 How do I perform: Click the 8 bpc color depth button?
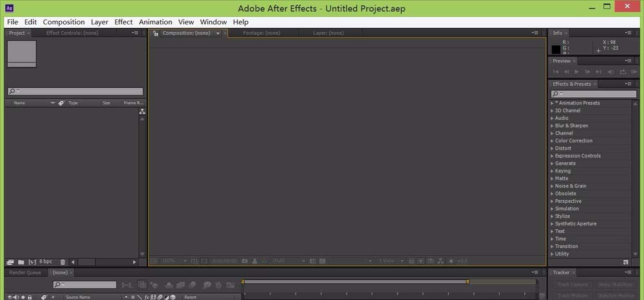point(46,261)
